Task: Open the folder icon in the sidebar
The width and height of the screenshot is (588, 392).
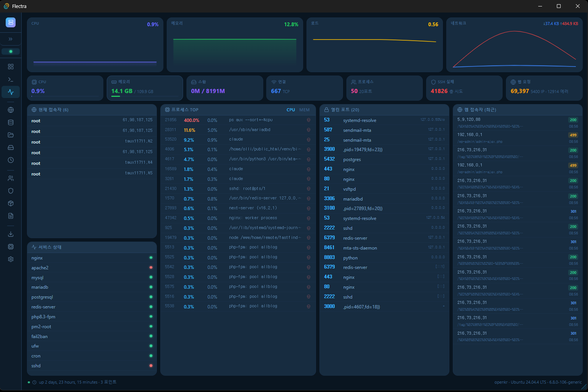Action: 11,135
